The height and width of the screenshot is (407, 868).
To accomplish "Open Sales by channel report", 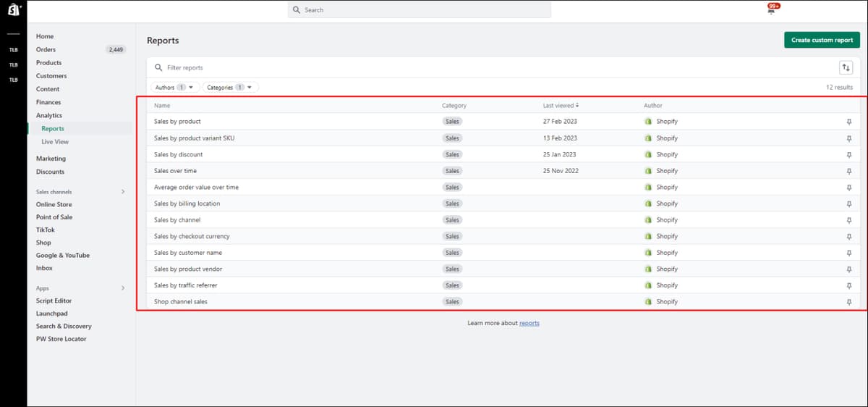I will click(x=177, y=219).
